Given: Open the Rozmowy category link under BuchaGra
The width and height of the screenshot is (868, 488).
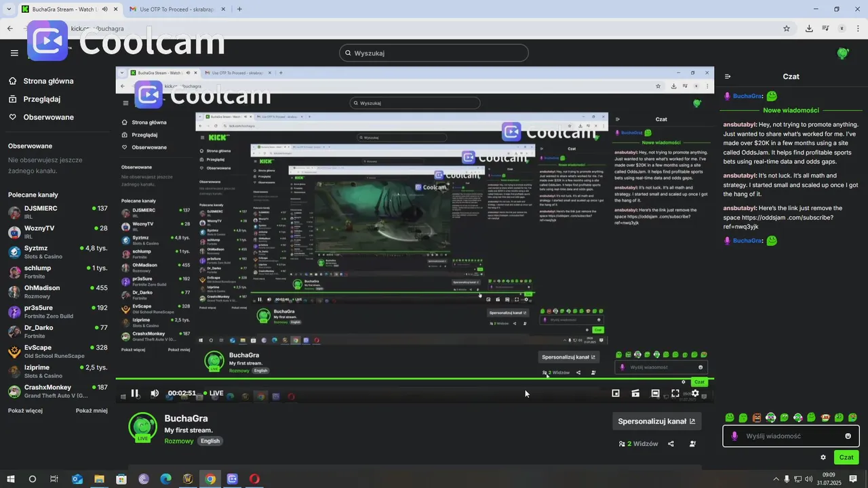Looking at the screenshot, I should click(179, 441).
